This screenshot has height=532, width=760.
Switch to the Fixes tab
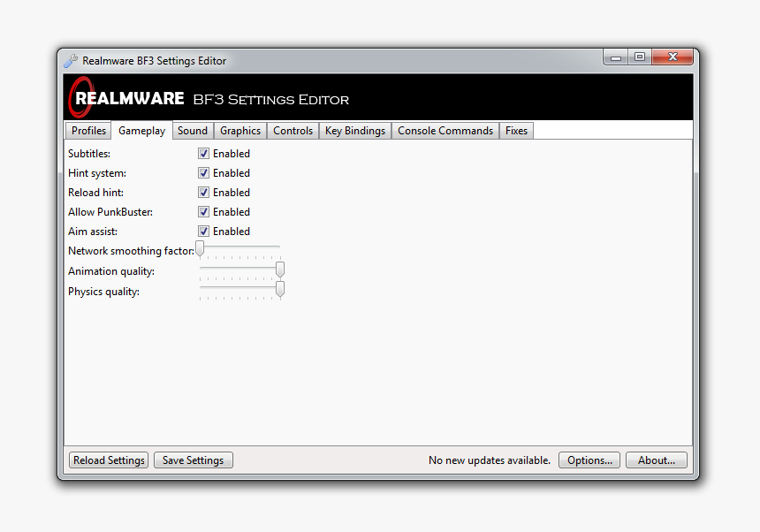(x=515, y=130)
